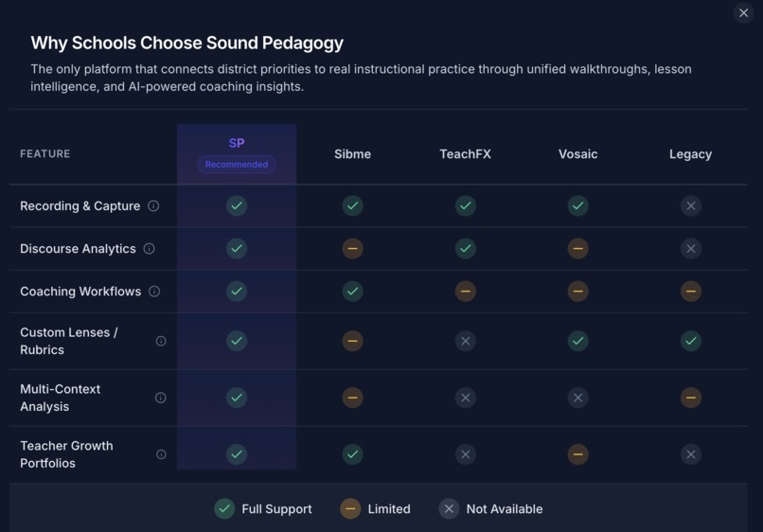Click the Custom Lenses / Rubrics label
This screenshot has width=763, height=532.
click(x=68, y=341)
